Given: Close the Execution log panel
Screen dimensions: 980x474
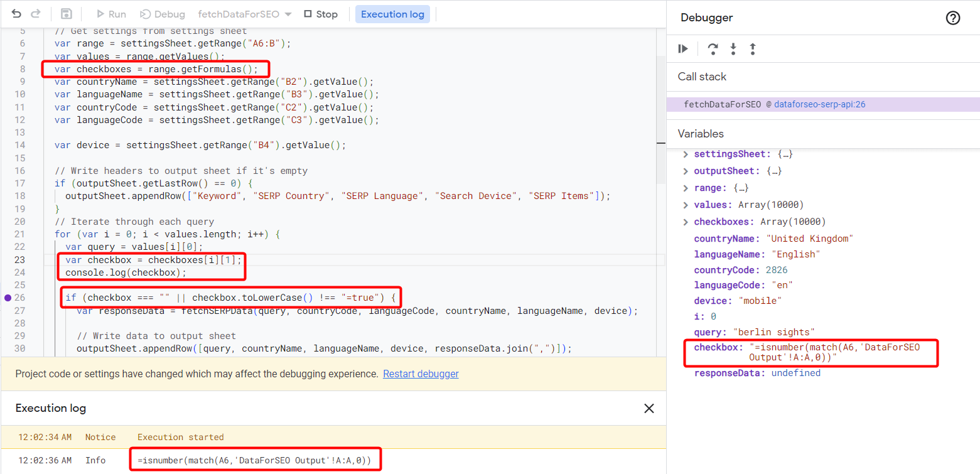Looking at the screenshot, I should pos(649,409).
